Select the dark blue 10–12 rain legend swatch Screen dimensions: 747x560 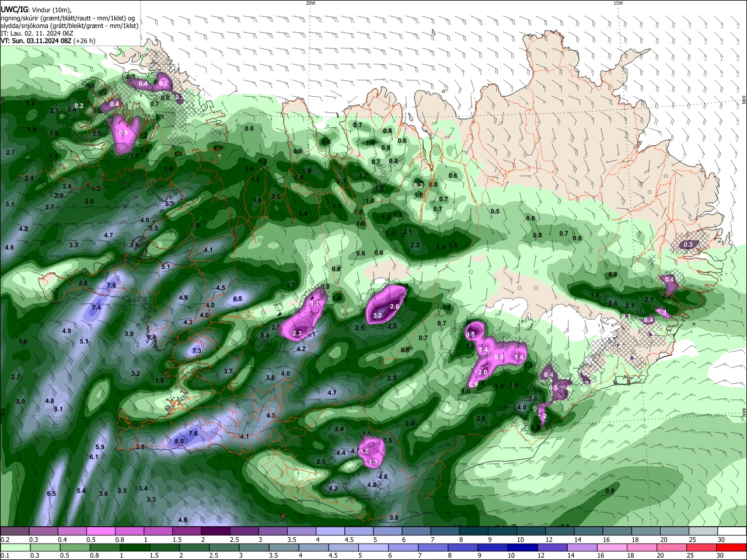click(x=521, y=548)
